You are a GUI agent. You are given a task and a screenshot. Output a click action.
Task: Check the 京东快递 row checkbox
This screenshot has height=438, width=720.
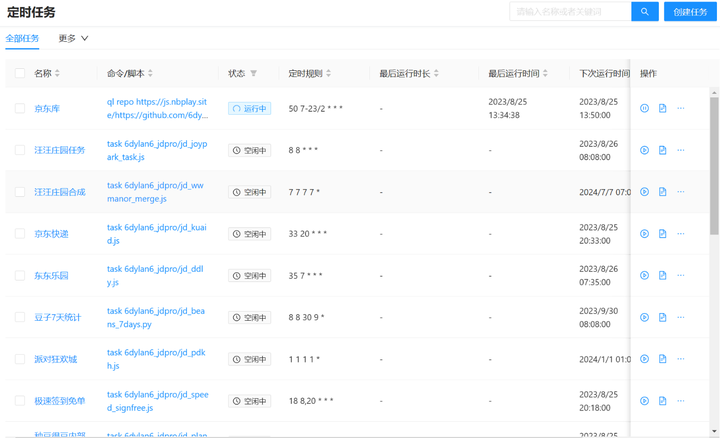pyautogui.click(x=20, y=234)
